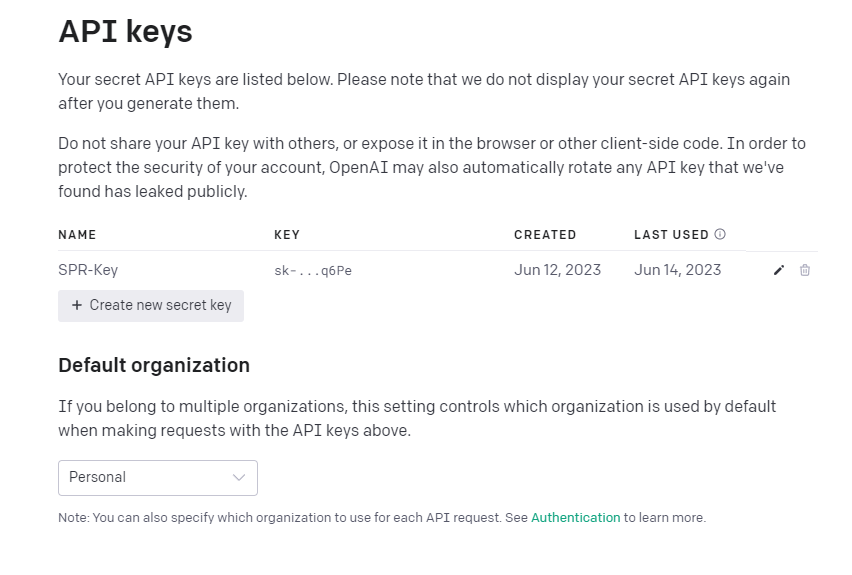Click the CREATED column header
The height and width of the screenshot is (575, 852).
545,235
